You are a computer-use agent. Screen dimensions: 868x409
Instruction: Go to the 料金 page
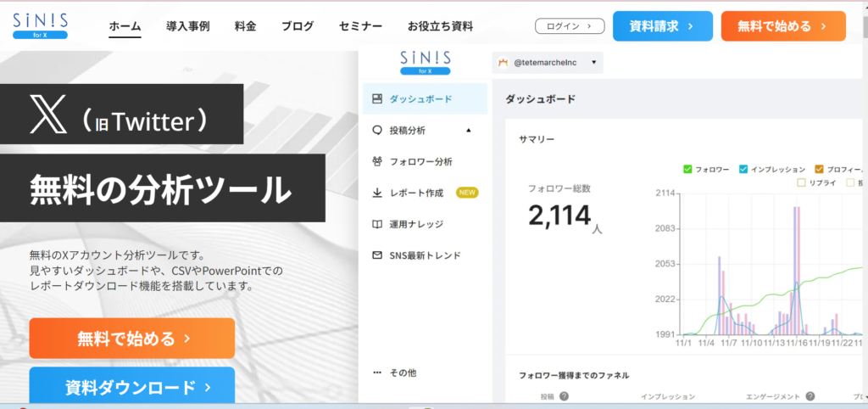[245, 26]
